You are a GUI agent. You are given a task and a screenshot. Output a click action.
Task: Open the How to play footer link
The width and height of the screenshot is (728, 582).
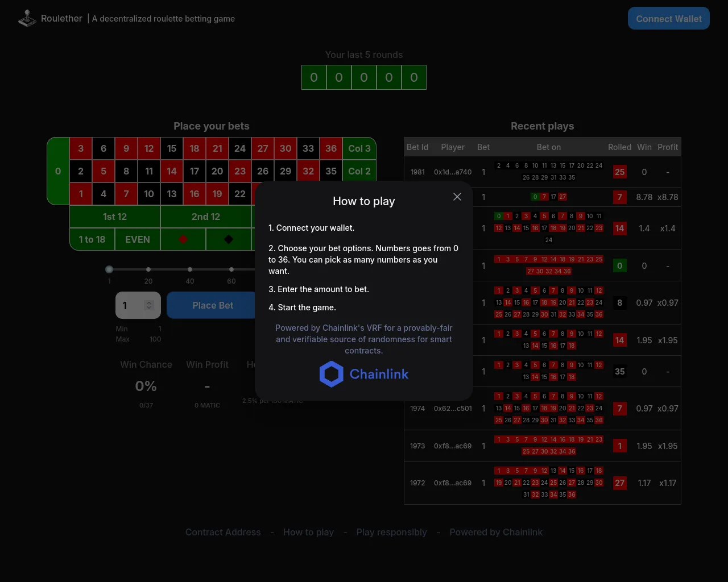click(x=308, y=532)
